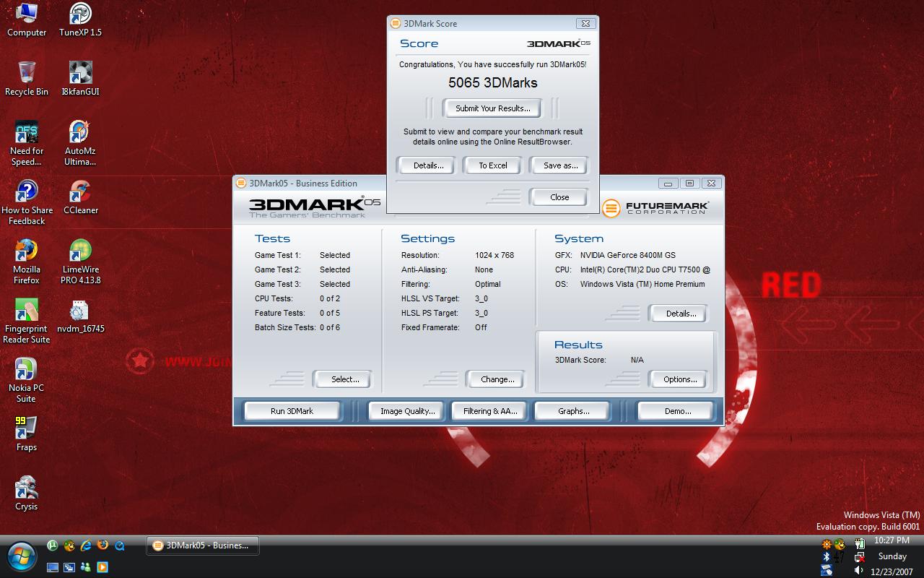This screenshot has width=924, height=578.
Task: Select the Mozilla Firefox desktop icon
Action: click(27, 262)
